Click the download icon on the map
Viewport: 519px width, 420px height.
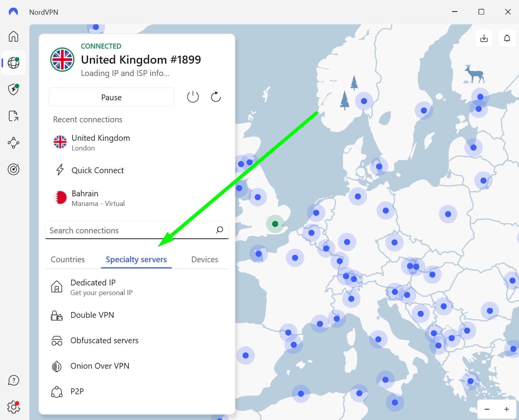point(484,38)
